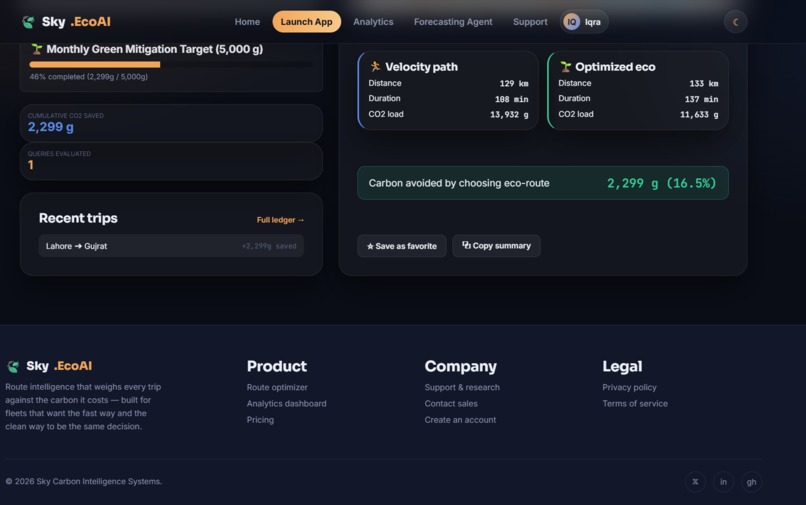This screenshot has width=806, height=505.
Task: Open Pricing footer link
Action: [260, 420]
